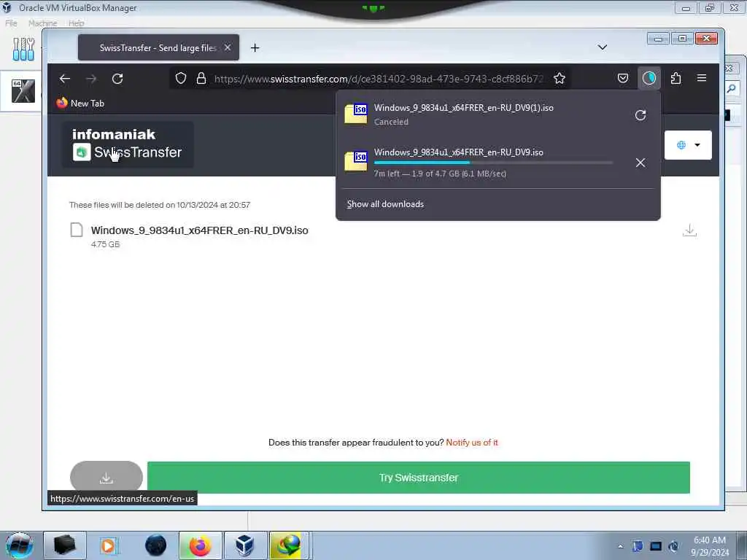
Task: Select the 64-bit X virtual machine entry
Action: click(23, 91)
